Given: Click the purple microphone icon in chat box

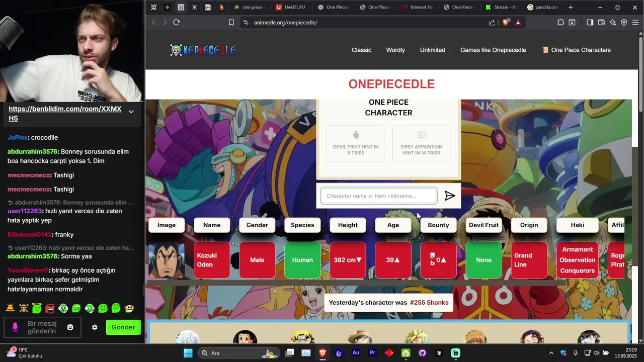Looking at the screenshot, I should click(x=15, y=327).
